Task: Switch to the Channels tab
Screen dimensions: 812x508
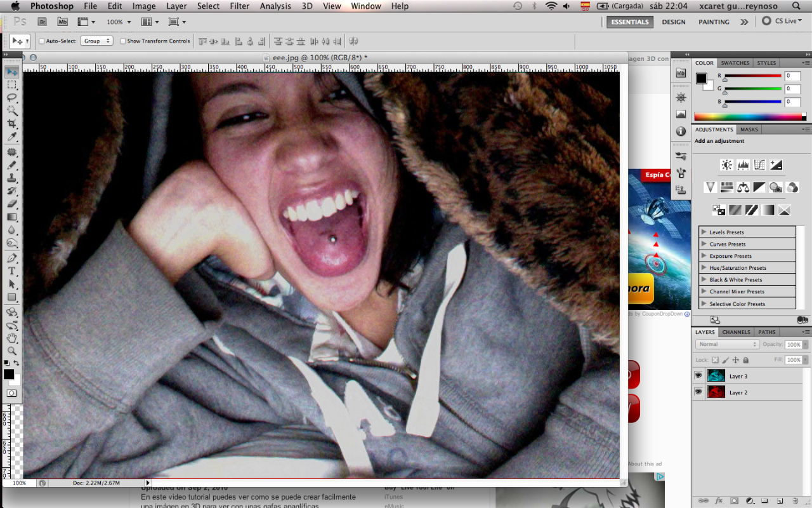Action: pos(736,332)
